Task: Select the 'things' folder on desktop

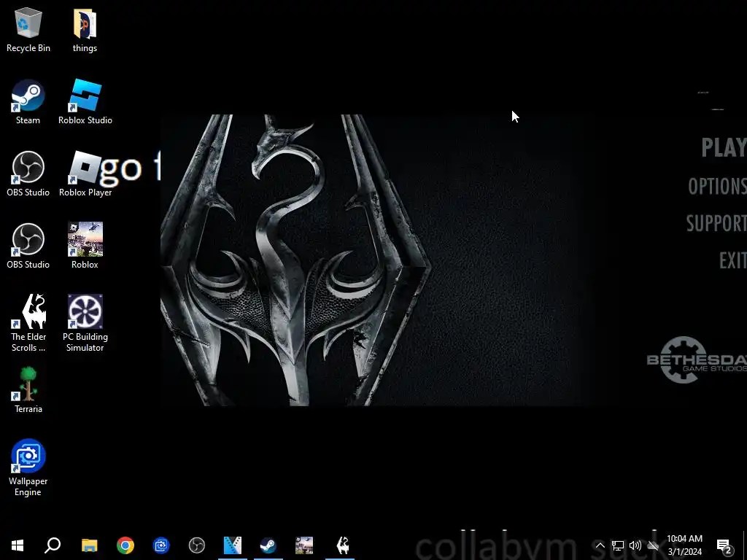Action: pyautogui.click(x=85, y=29)
